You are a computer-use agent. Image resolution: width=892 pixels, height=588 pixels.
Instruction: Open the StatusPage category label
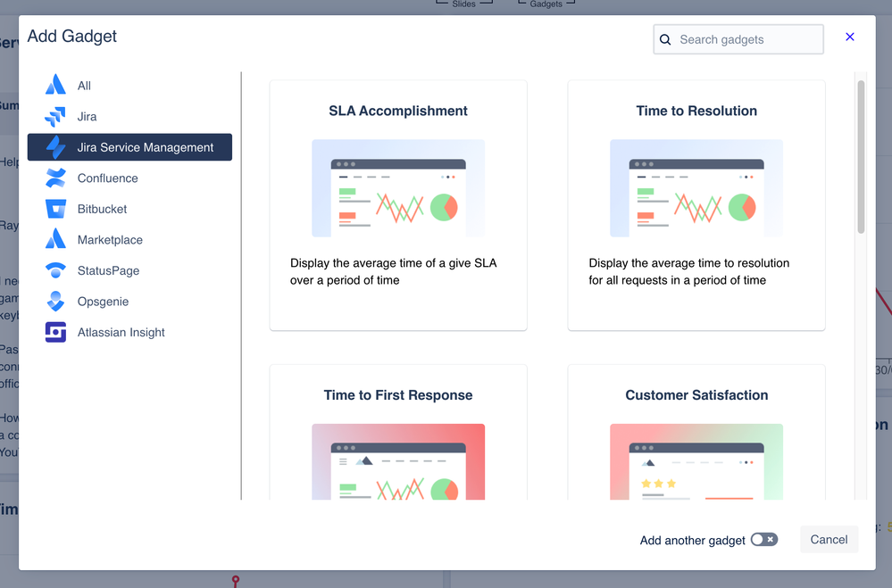tap(108, 270)
